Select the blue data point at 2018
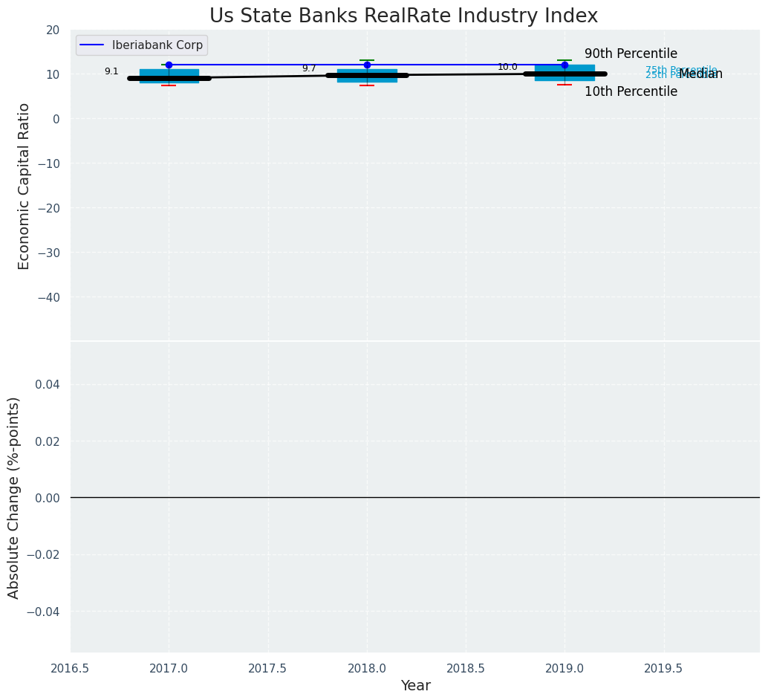 tap(367, 65)
